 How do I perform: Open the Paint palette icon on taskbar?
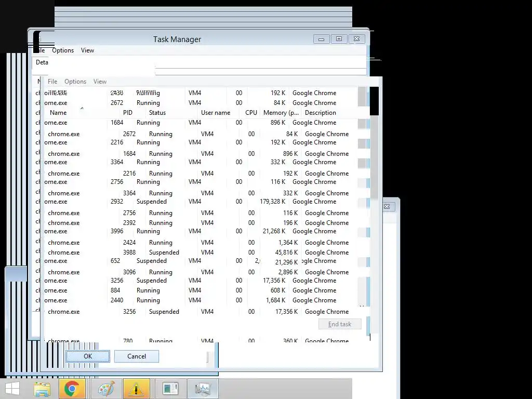106,389
